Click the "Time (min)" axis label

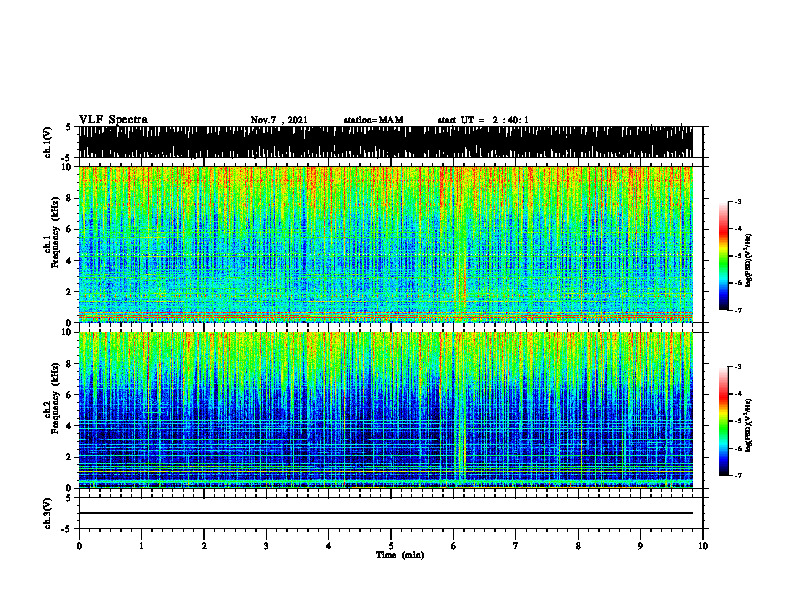point(400,555)
